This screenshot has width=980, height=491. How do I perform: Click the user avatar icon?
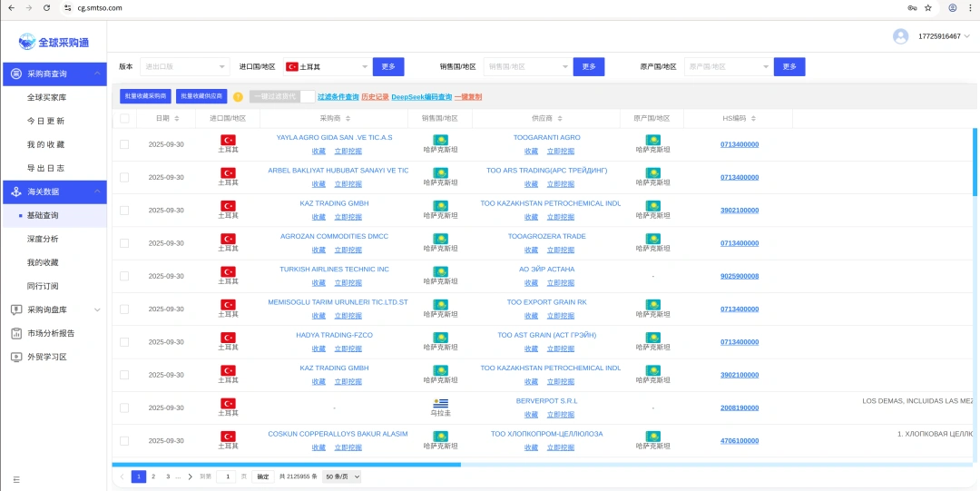click(901, 36)
